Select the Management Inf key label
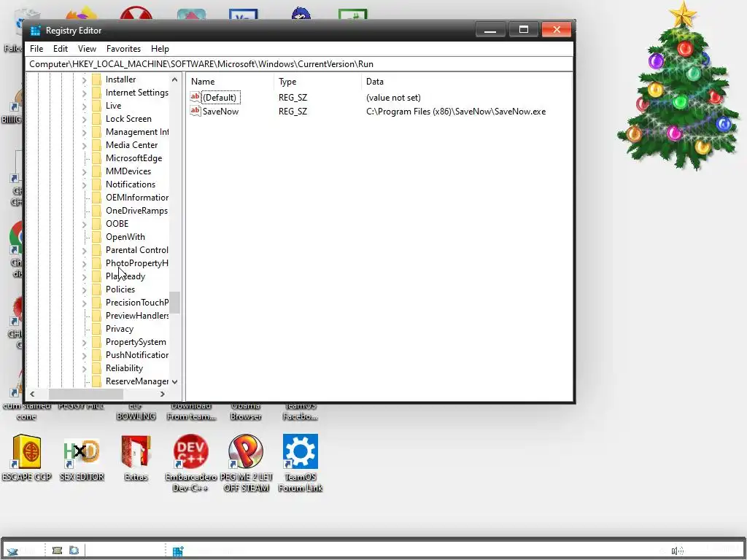Viewport: 747px width, 560px height. click(x=137, y=132)
